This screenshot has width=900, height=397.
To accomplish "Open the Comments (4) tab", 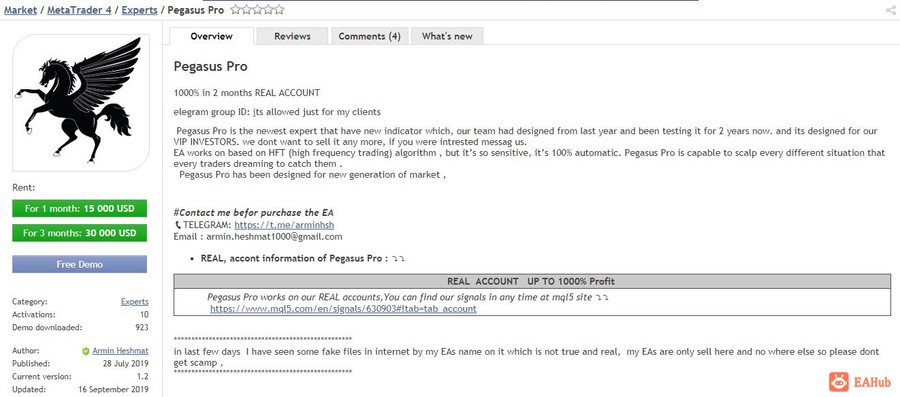I will coord(370,36).
